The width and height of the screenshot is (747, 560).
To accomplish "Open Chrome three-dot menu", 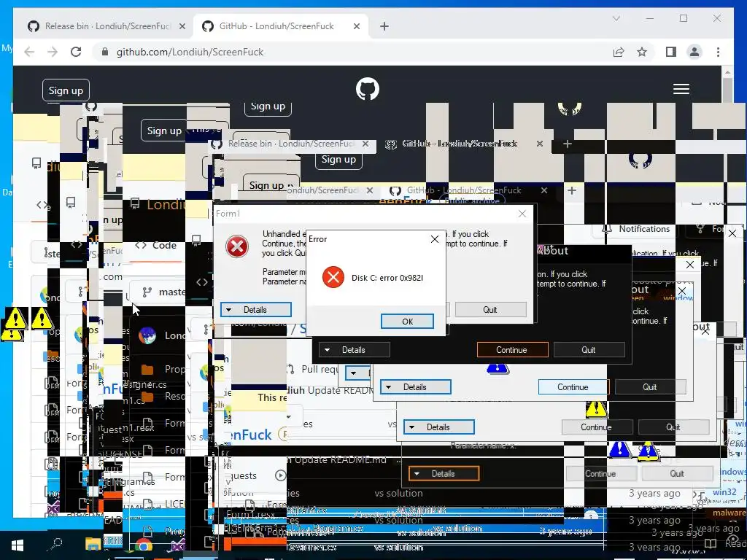I will point(718,52).
